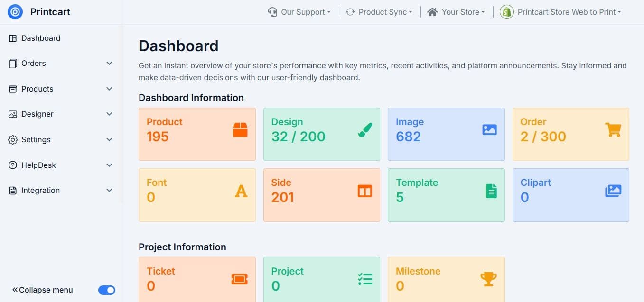Image resolution: width=644 pixels, height=302 pixels.
Task: Click the Shopify store badge icon
Action: [x=507, y=12]
